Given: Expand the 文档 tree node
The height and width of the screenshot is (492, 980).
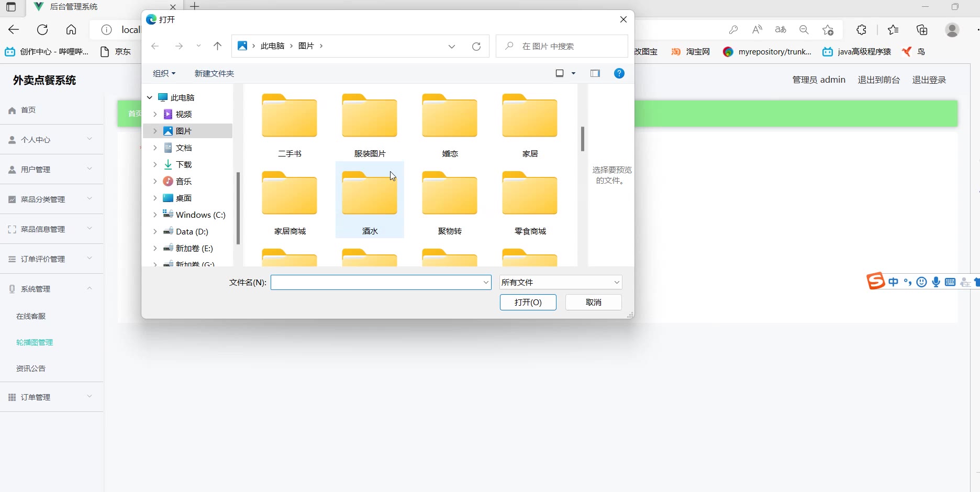Looking at the screenshot, I should (155, 148).
